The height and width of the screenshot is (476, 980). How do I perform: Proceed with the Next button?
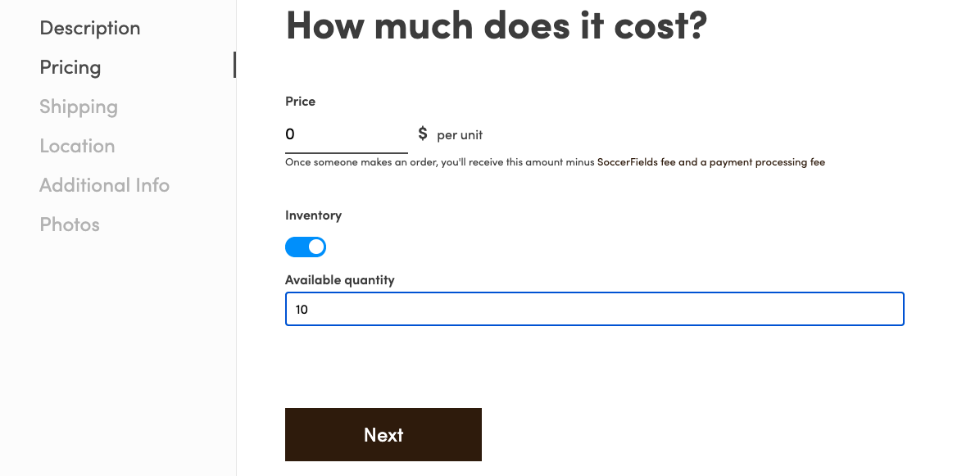[x=383, y=435]
